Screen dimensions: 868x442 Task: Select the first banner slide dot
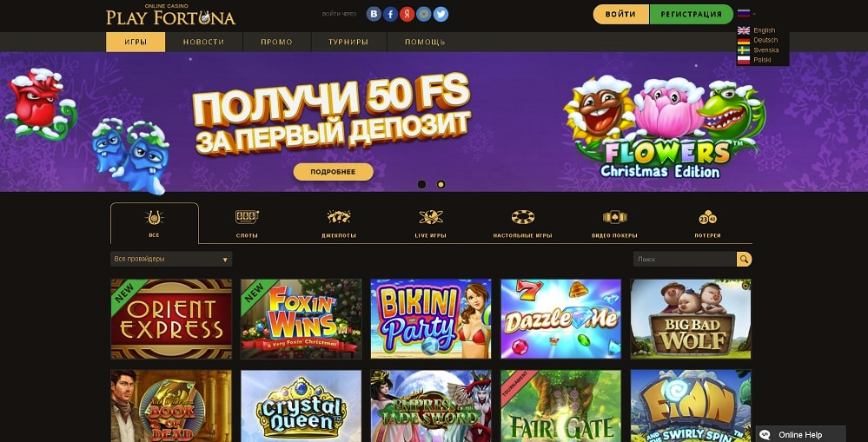[x=421, y=184]
